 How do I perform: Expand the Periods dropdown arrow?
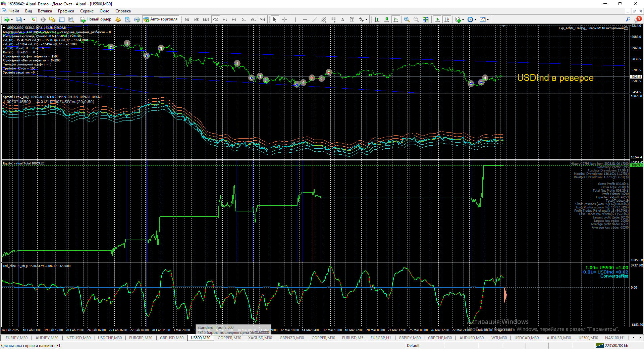(475, 19)
